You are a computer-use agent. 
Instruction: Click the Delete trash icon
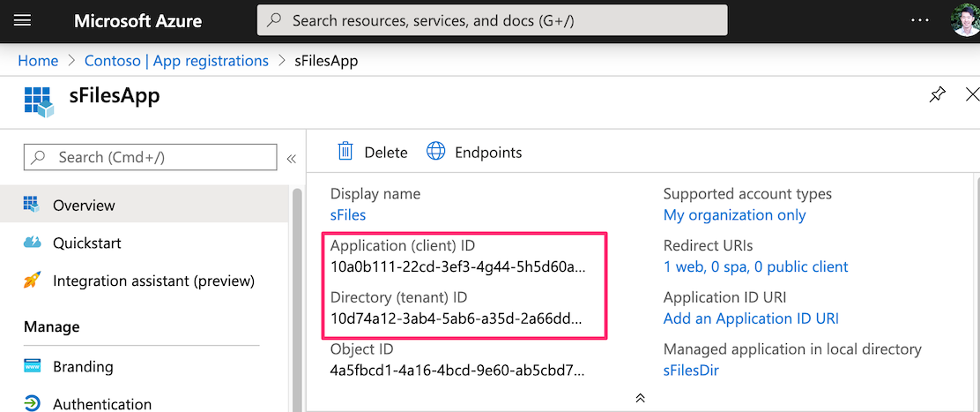pos(345,151)
